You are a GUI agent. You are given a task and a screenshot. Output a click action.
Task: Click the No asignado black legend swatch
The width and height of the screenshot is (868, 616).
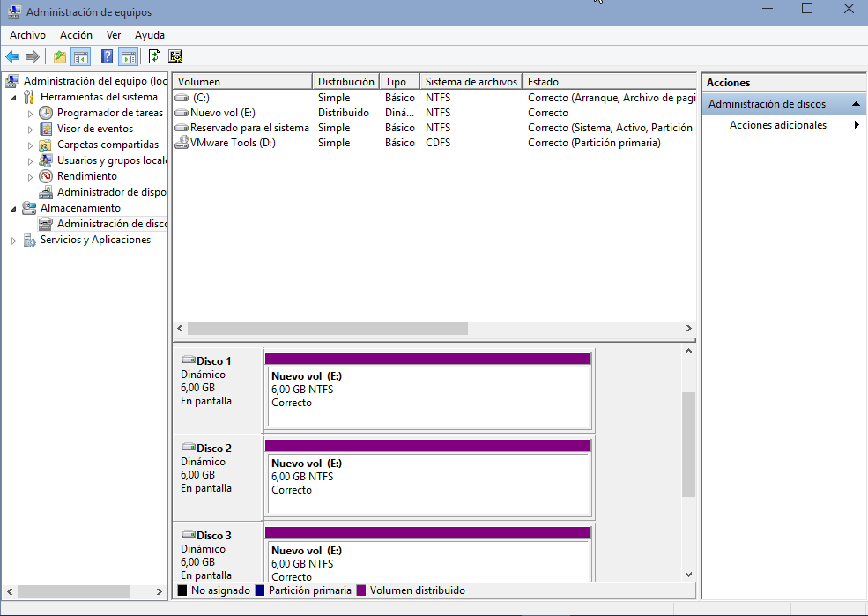click(182, 590)
